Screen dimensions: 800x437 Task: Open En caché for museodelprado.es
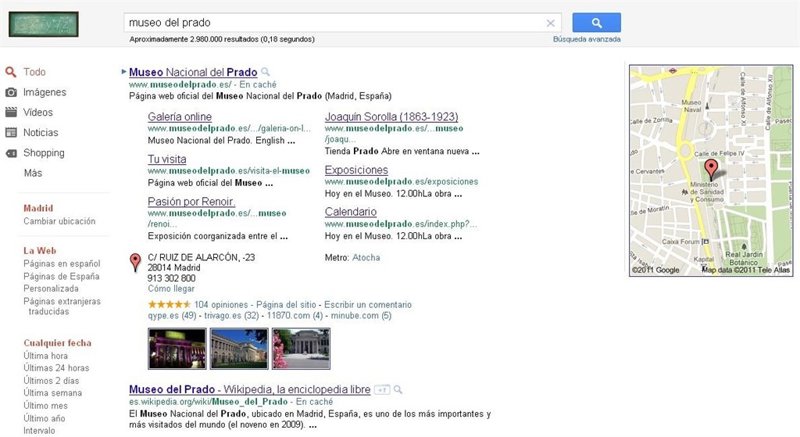coord(258,85)
